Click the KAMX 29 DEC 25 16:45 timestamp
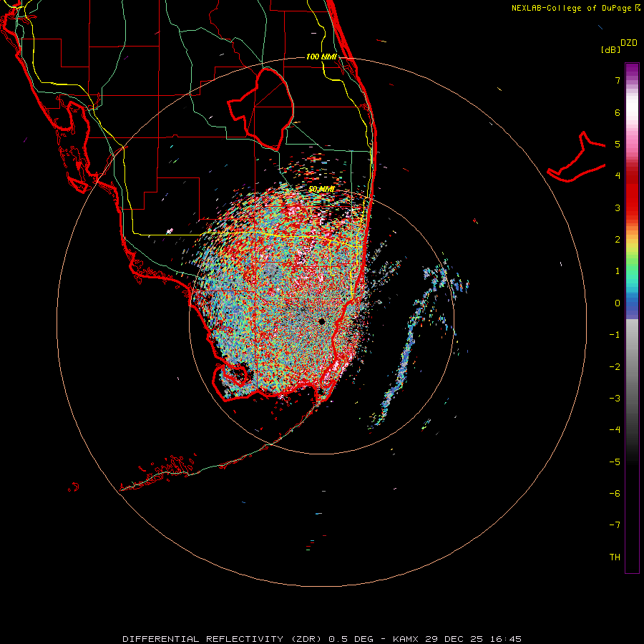This screenshot has width=644, height=644. pyautogui.click(x=457, y=639)
